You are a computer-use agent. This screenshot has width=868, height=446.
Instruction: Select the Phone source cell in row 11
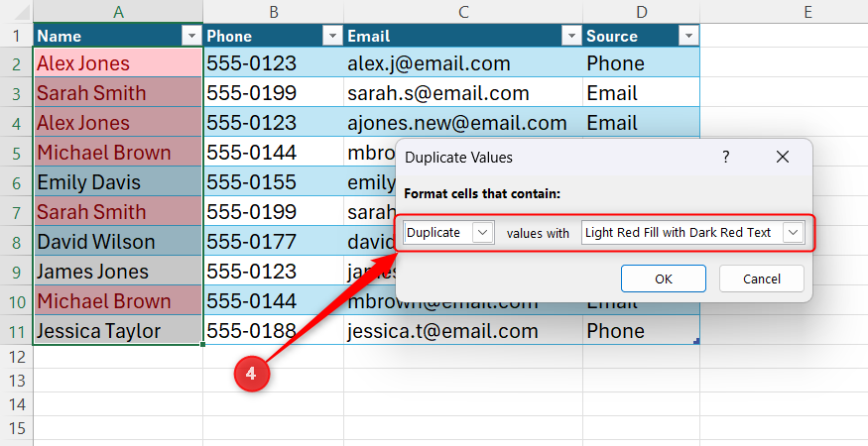click(x=641, y=331)
